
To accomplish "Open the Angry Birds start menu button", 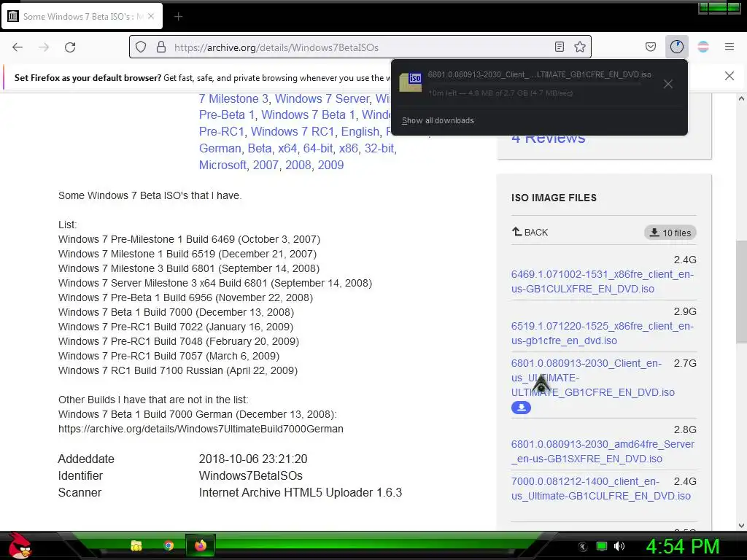I will (20, 545).
